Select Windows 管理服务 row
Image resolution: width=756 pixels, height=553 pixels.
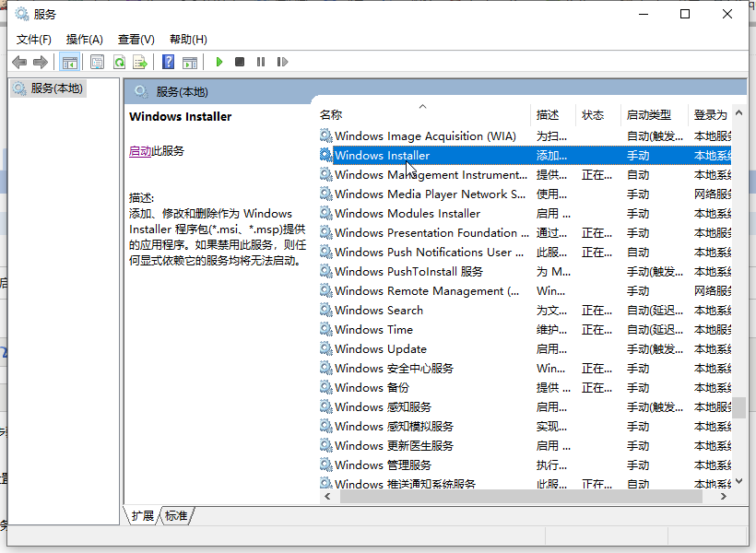point(526,465)
